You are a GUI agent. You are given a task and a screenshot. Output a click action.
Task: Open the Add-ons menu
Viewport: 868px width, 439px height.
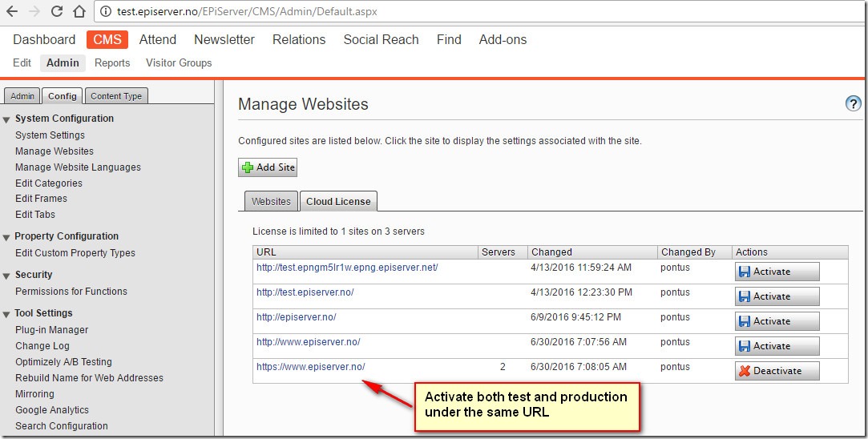(503, 39)
